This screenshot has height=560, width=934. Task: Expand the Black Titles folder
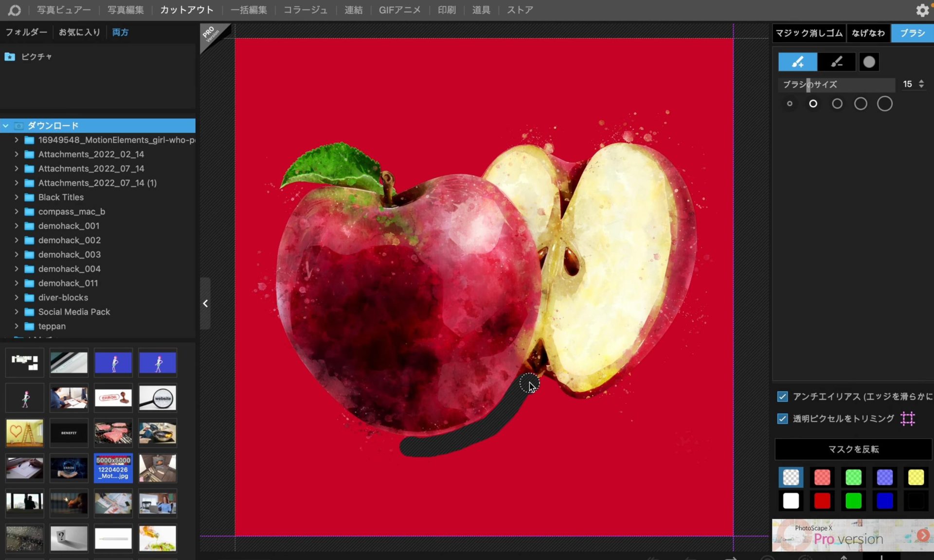click(x=17, y=197)
